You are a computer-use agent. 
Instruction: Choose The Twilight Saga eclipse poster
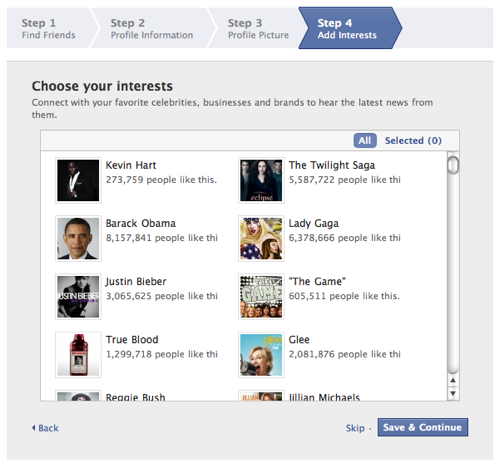click(x=261, y=180)
